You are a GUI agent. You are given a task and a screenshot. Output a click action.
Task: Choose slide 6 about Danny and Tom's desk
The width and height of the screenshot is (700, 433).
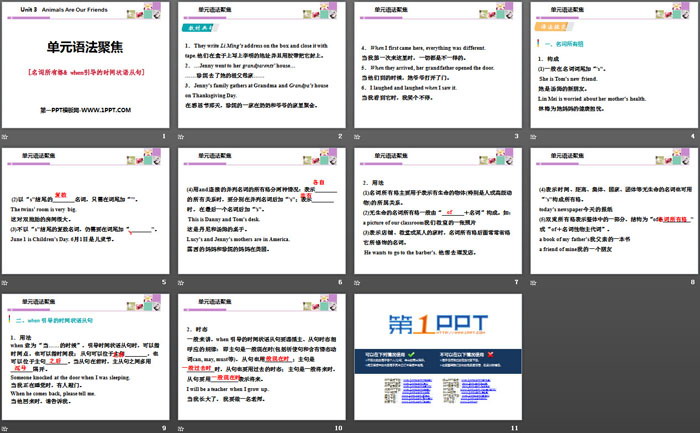[264, 216]
